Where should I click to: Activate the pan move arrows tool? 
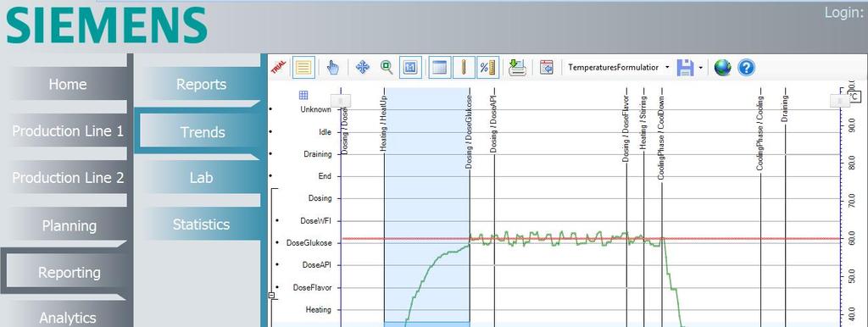[x=363, y=68]
